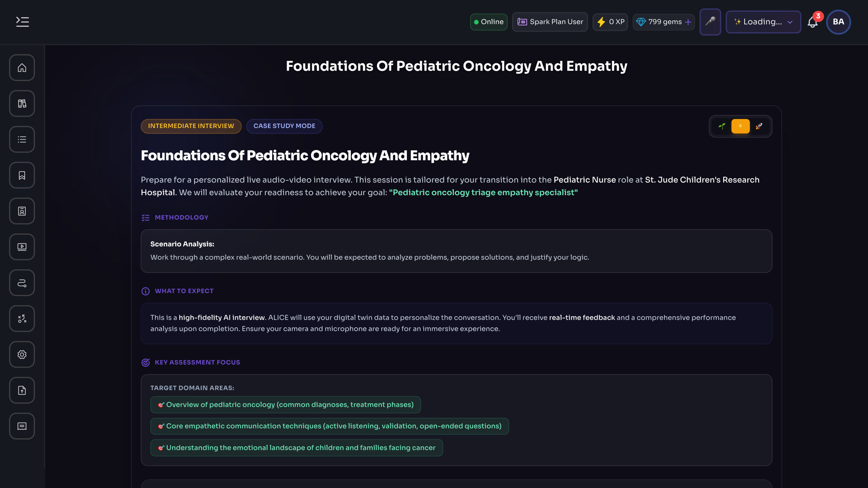Viewport: 868px width, 488px height.
Task: Open the settings gear sidebar icon
Action: [22, 354]
